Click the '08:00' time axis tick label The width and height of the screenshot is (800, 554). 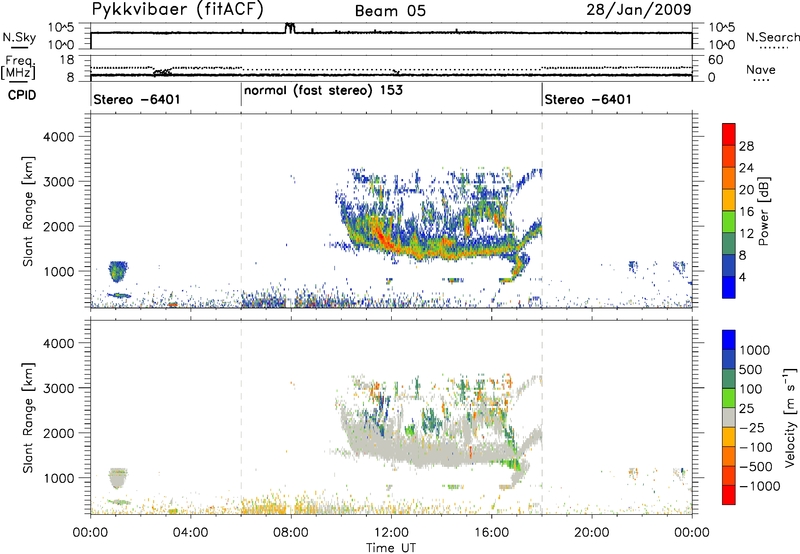[291, 533]
